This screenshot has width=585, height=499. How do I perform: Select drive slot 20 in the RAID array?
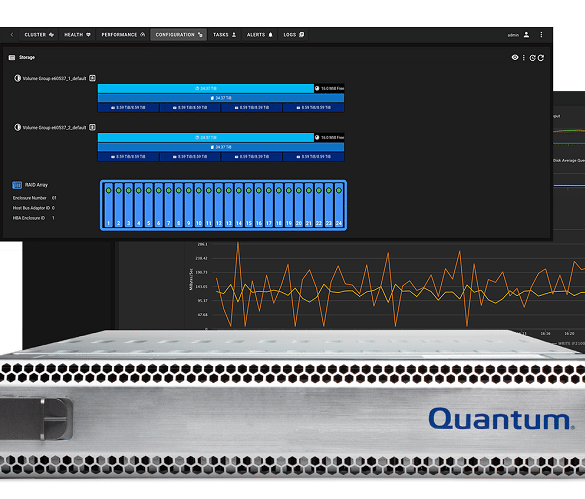[299, 205]
